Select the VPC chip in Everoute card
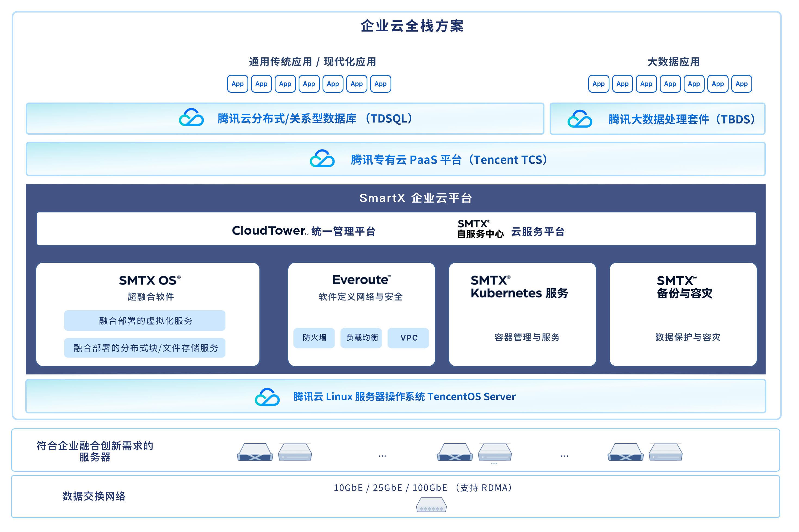Screen dimensions: 799x532 coord(408,338)
